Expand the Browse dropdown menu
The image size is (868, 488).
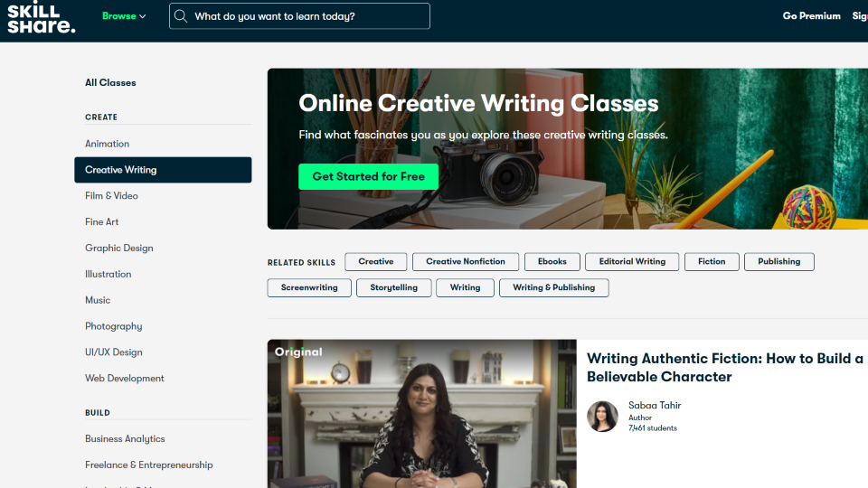[x=124, y=16]
